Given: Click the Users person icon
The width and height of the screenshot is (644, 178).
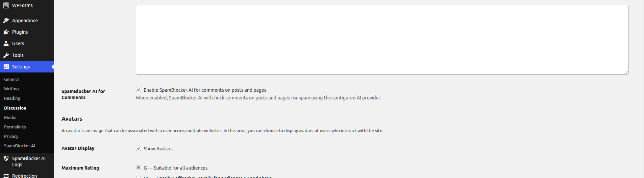Looking at the screenshot, I should 6,43.
